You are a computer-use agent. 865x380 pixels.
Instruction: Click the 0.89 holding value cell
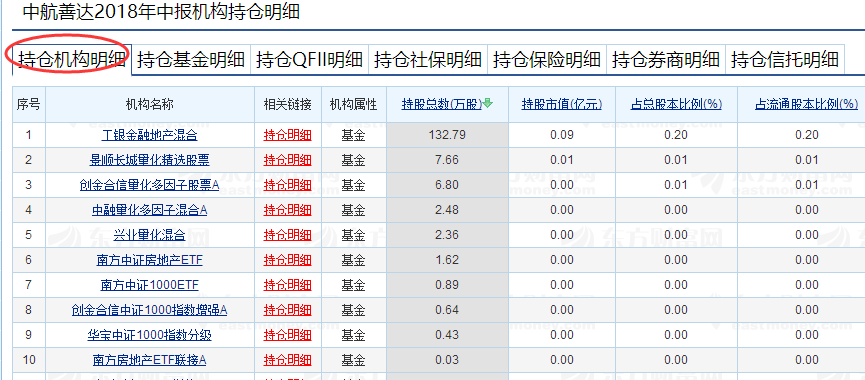click(447, 285)
